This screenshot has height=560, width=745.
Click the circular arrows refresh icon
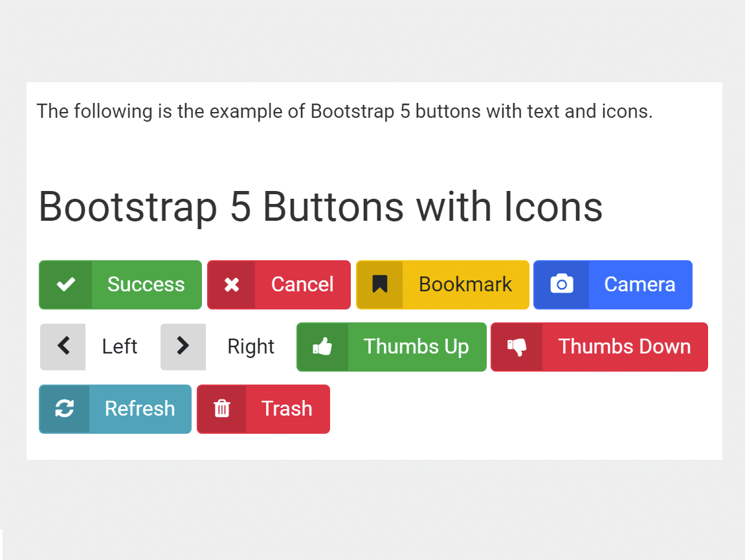coord(64,409)
